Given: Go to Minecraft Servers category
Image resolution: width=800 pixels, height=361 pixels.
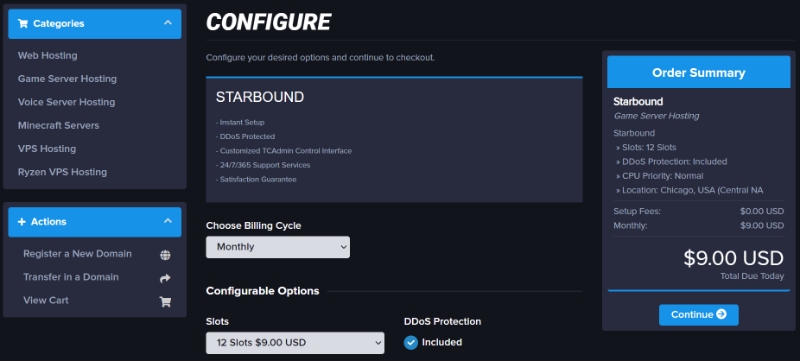Looking at the screenshot, I should (x=59, y=125).
